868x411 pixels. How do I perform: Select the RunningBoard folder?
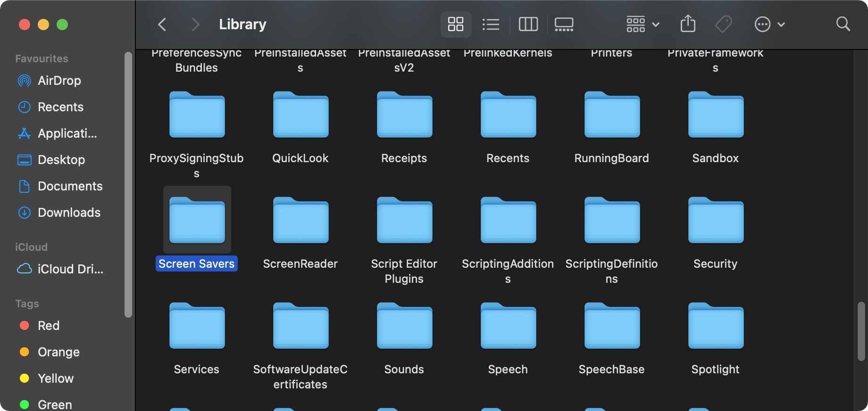tap(612, 115)
